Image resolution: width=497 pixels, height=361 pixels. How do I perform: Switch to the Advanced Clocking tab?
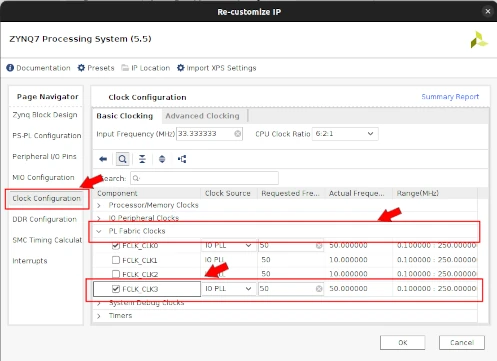202,116
